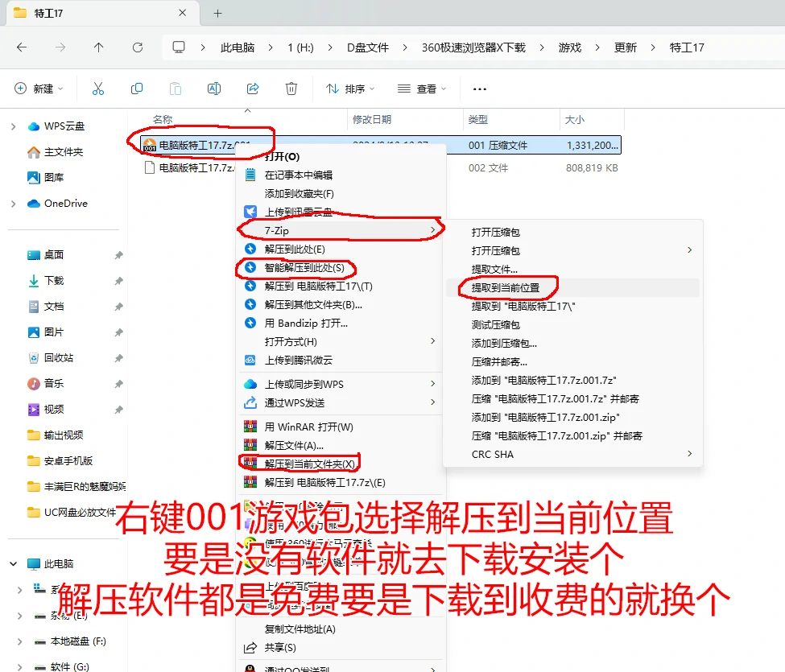
Task: Click the Share icon in the toolbar
Action: point(251,89)
